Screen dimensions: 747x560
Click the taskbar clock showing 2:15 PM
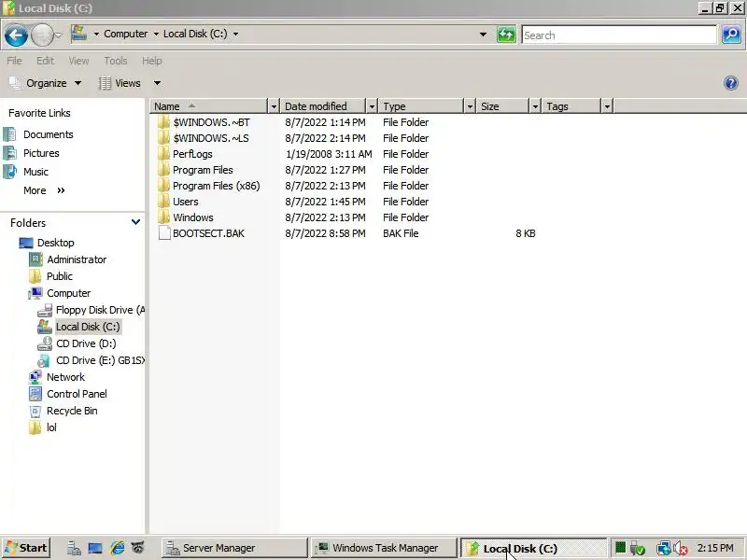[x=715, y=548]
